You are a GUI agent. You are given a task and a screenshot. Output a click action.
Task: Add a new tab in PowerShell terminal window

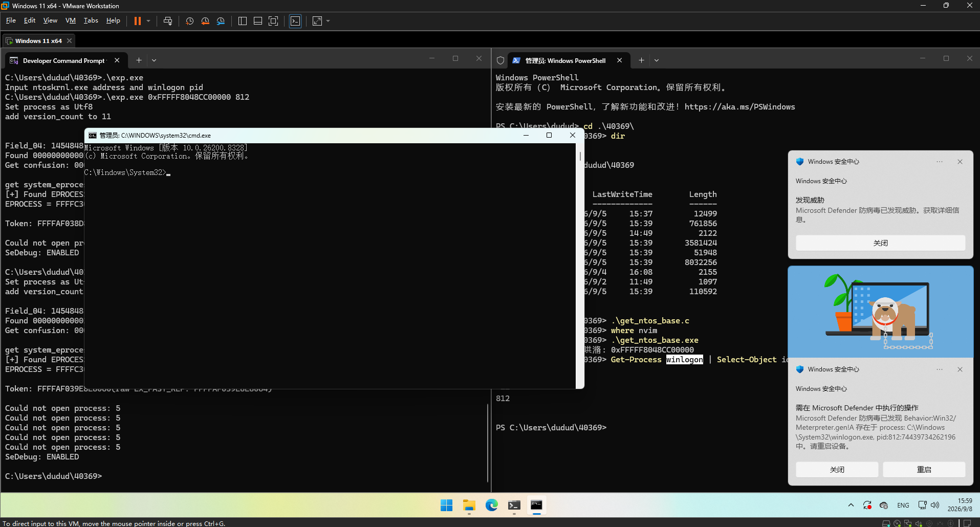(x=641, y=60)
